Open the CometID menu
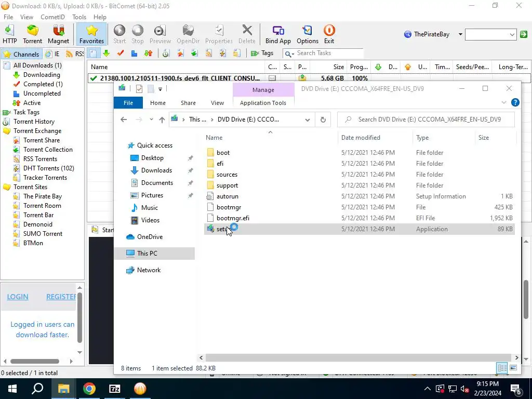This screenshot has width=532, height=399. tap(52, 17)
